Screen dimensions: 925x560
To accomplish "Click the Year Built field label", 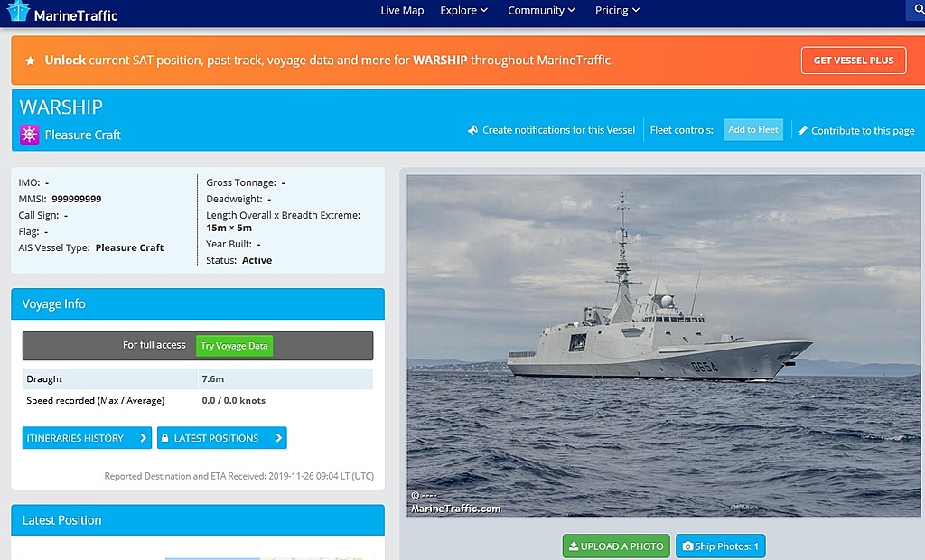I will [x=229, y=244].
